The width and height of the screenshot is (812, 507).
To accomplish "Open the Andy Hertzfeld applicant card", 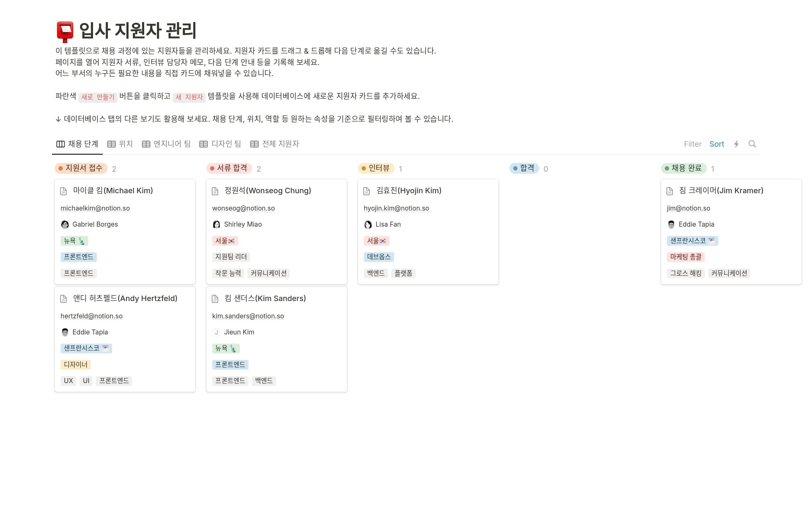I will [125, 299].
